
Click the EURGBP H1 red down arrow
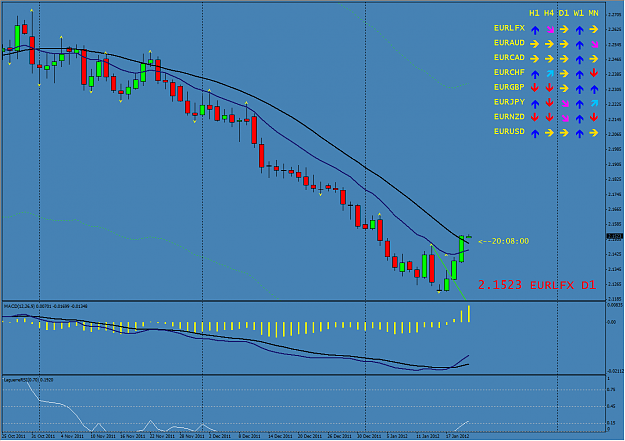(535, 88)
